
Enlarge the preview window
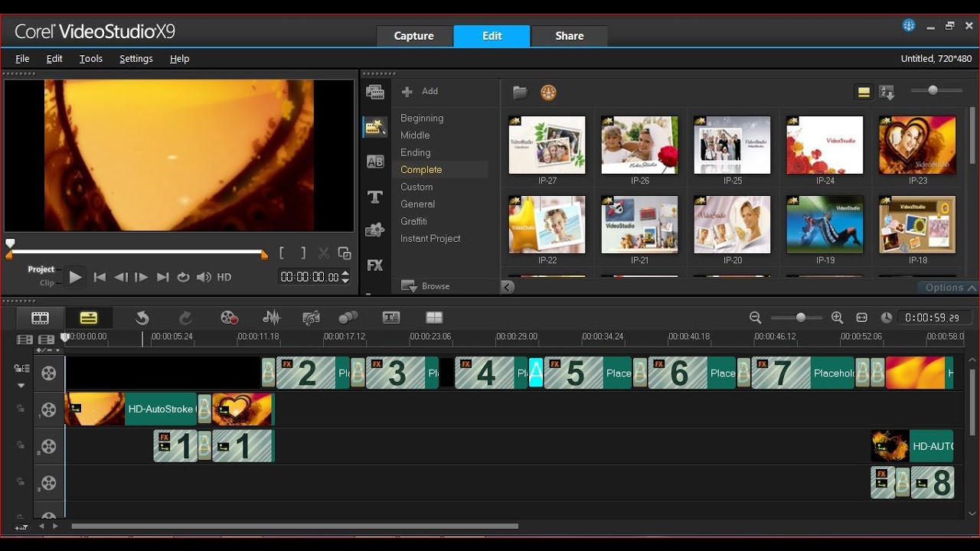[x=345, y=253]
